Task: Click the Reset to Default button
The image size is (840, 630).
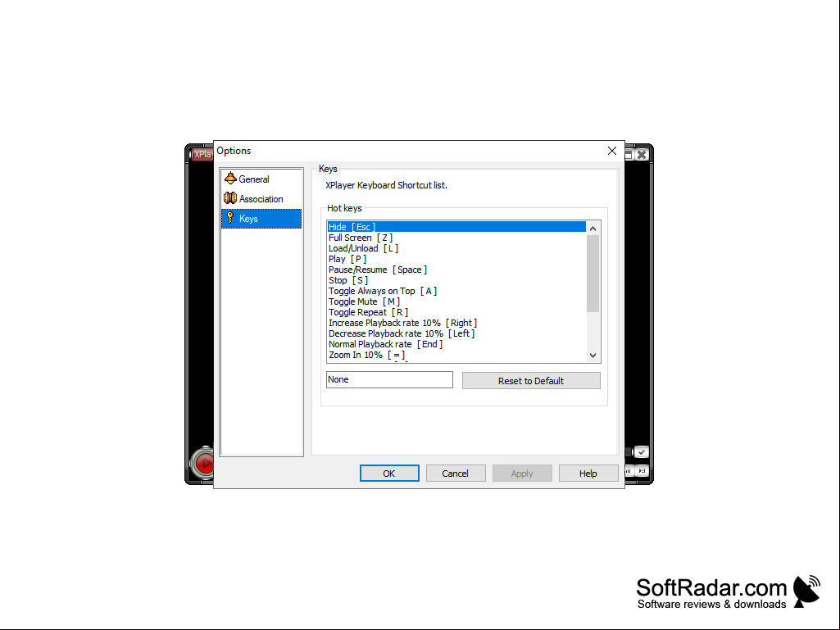Action: pos(531,381)
